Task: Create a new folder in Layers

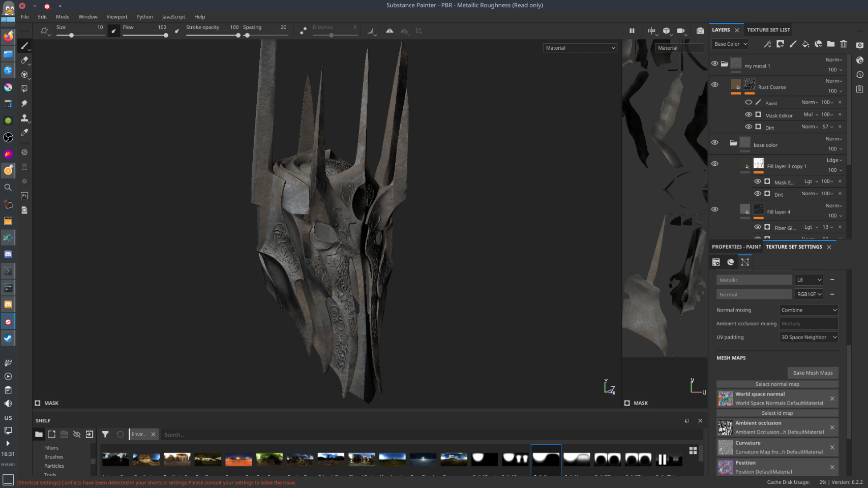Action: [x=831, y=44]
